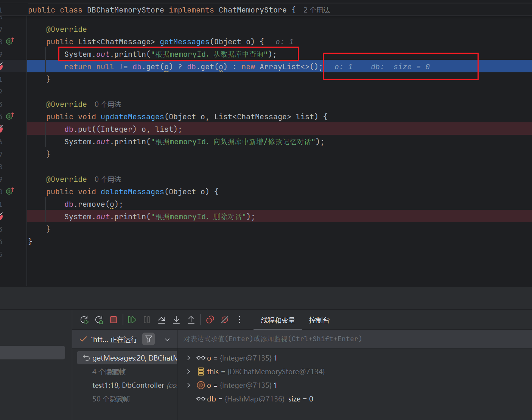Select the getMessages:20 stack frame
Image resolution: width=532 pixels, height=420 pixels.
[127, 358]
